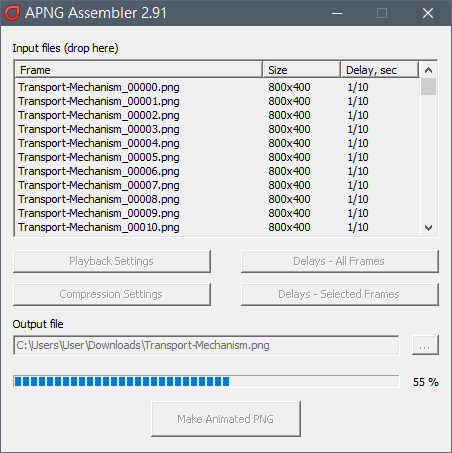Open the output file browse button
The height and width of the screenshot is (453, 452).
[425, 345]
